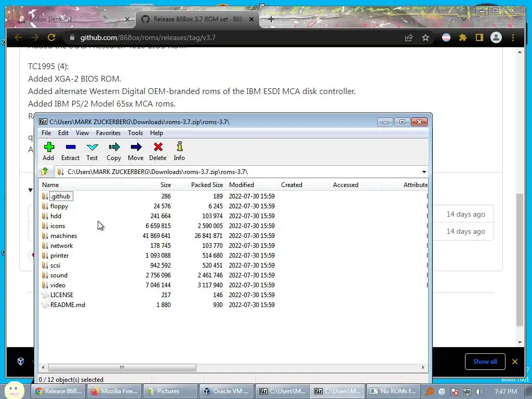Reload the GitHub page in Chrome
532x399 pixels.
pos(51,37)
